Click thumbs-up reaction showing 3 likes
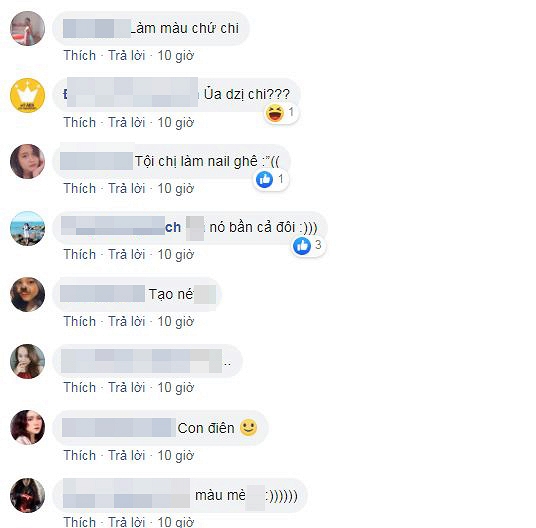The width and height of the screenshot is (536, 528). tap(302, 246)
